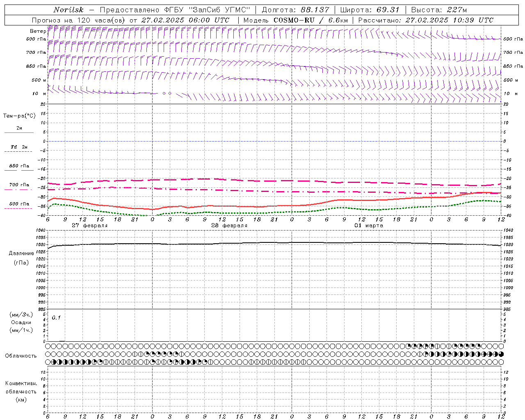Screen dimensions: 525x420
Task: Click the green dashed Td 2m legend line
Action: [18, 152]
